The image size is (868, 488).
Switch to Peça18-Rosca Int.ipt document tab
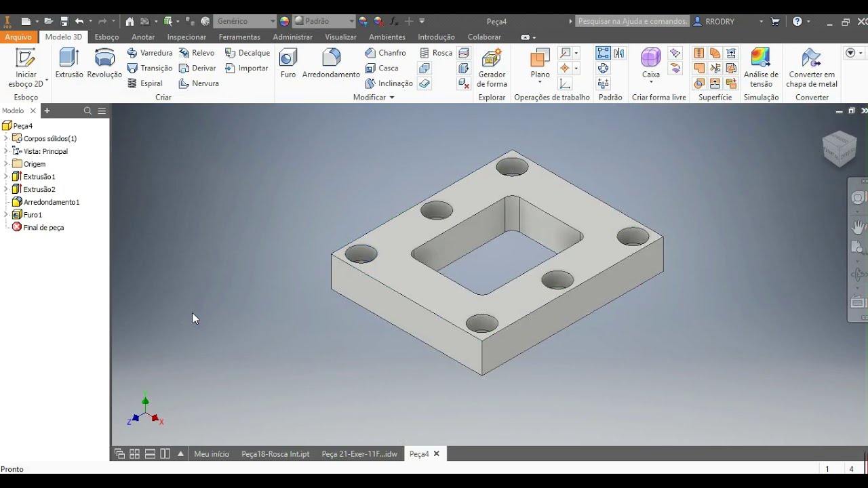275,454
